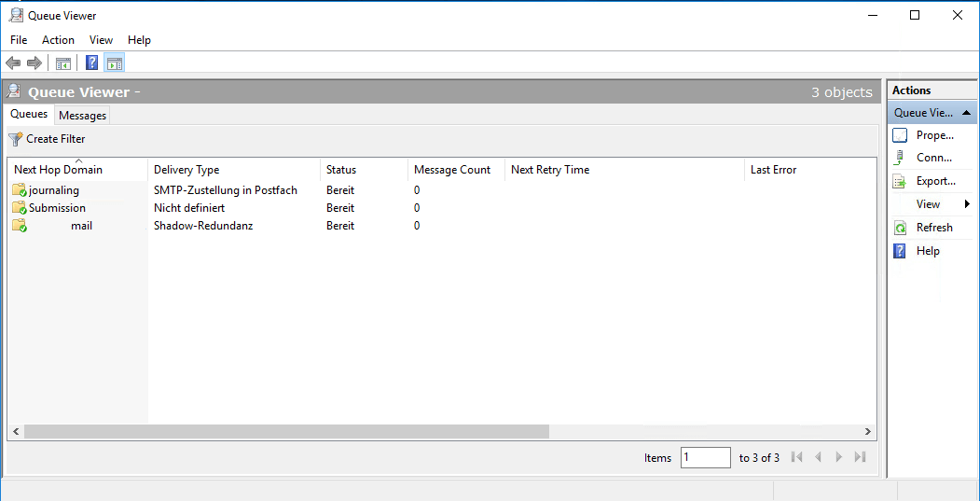Open Properties in the Actions pane
980x501 pixels.
point(934,135)
